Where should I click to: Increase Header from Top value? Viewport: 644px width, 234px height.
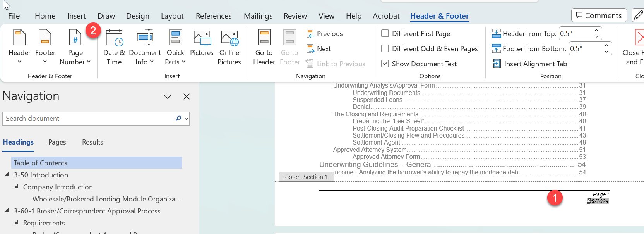pos(596,31)
